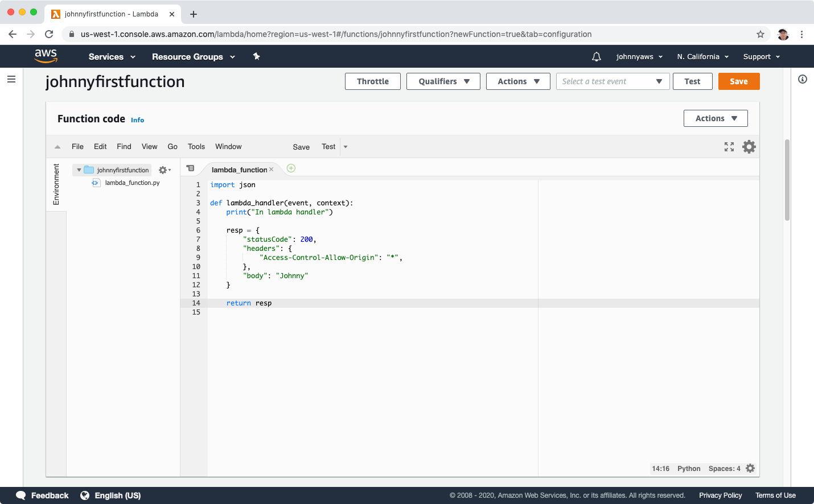
Task: Open the johnnyaws account dropdown
Action: pos(639,57)
